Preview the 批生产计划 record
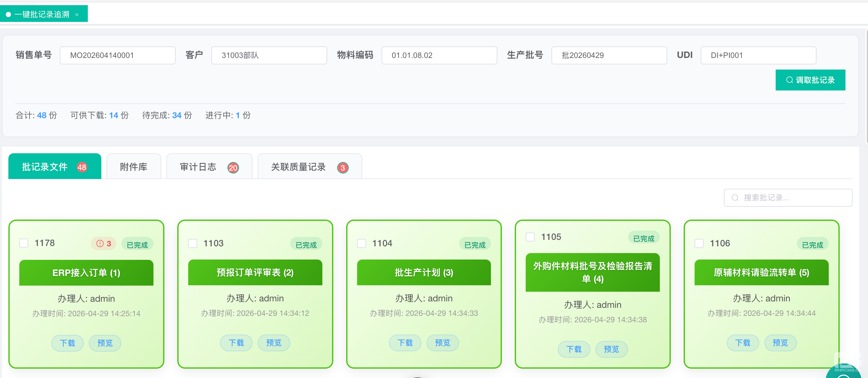This screenshot has width=868, height=378. pyautogui.click(x=442, y=343)
